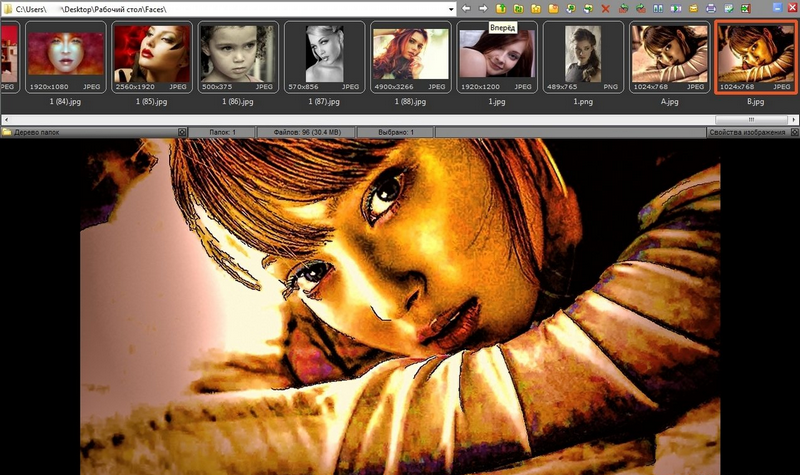Print the selected image
Screen dimensions: 800x475
[711, 8]
